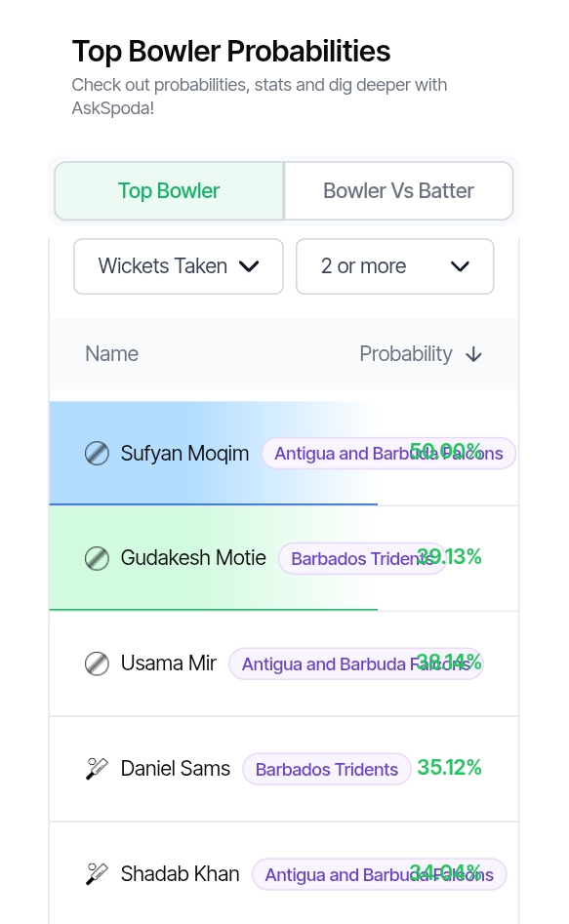Image resolution: width=569 pixels, height=924 pixels.
Task: Select the Gudakesh Motie player name
Action: (193, 557)
